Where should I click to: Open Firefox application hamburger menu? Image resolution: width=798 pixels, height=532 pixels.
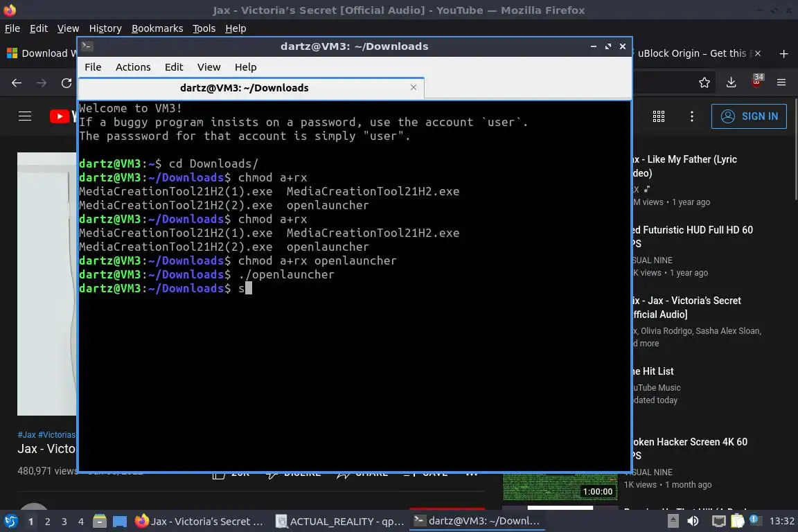pyautogui.click(x=781, y=82)
